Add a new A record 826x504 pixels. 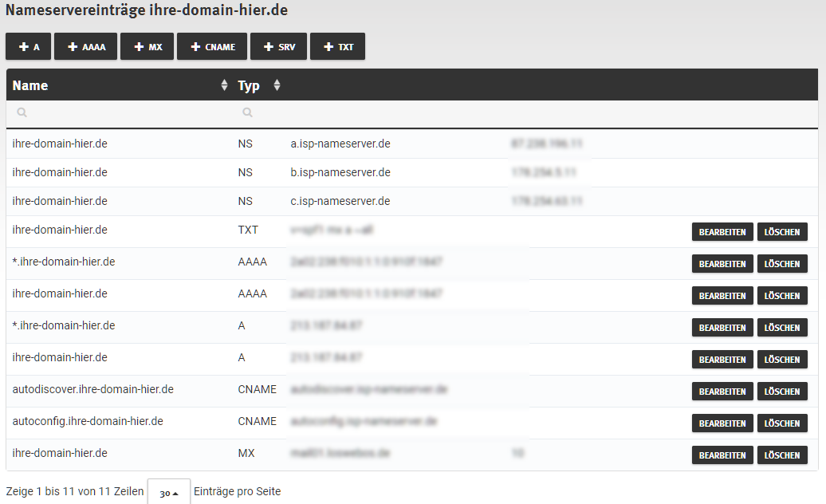[x=29, y=47]
